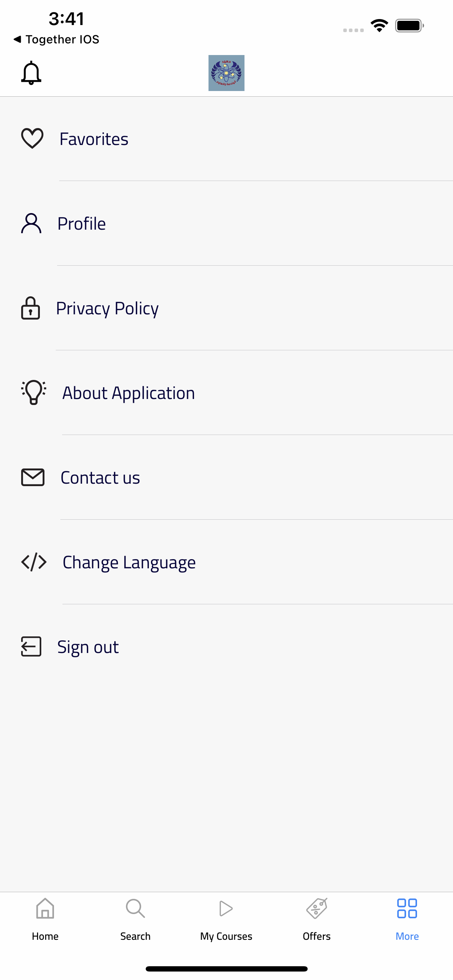
Task: Tap the envelope icon beside Contact us
Action: pos(33,477)
